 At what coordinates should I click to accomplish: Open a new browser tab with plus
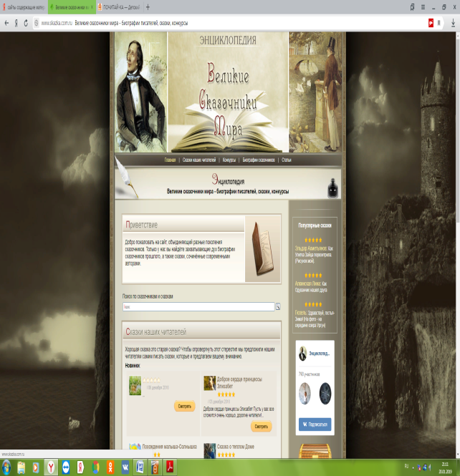[x=148, y=7]
